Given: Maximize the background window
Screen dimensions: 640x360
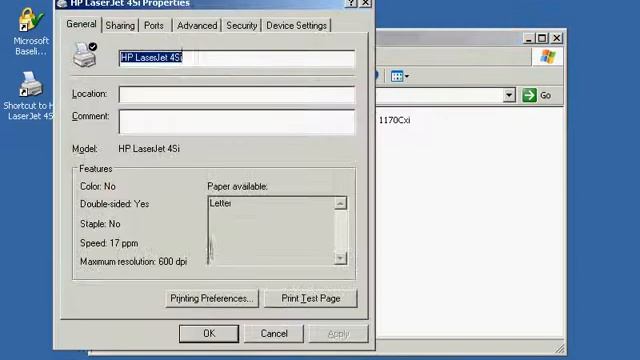Looking at the screenshot, I should pos(542,38).
